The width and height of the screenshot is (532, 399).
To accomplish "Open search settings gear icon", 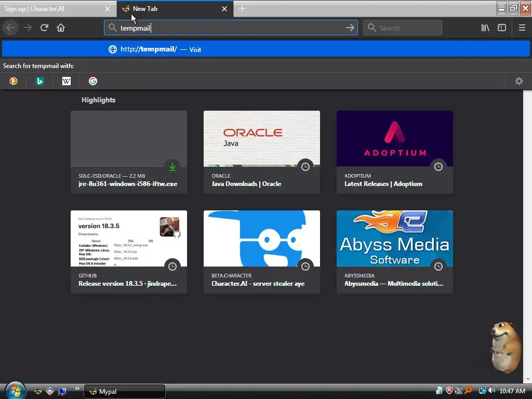I will coord(519,81).
